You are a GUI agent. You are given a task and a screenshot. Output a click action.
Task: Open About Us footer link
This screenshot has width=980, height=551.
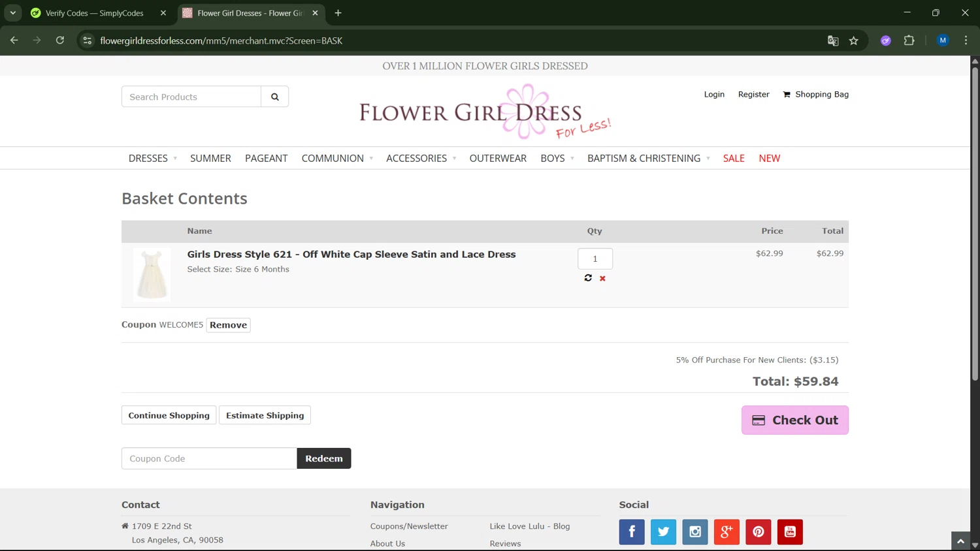pos(387,543)
